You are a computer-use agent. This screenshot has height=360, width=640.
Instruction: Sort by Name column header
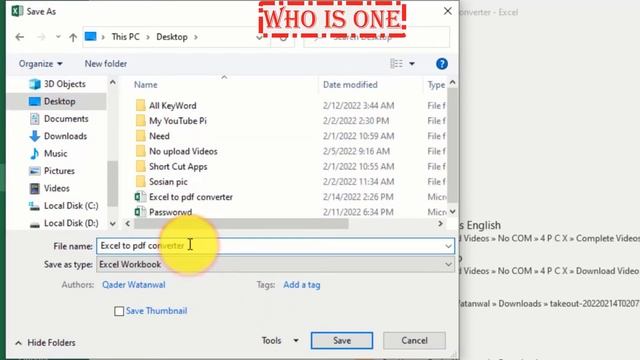[x=146, y=84]
